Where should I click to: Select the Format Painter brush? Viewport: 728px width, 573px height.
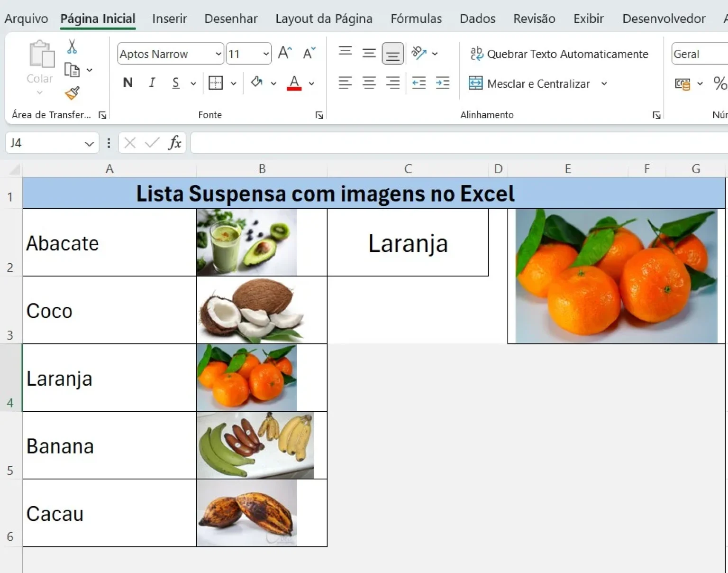72,93
